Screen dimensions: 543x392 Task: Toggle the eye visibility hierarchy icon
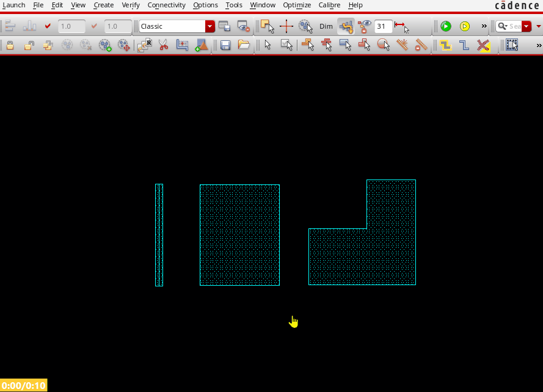[x=365, y=26]
